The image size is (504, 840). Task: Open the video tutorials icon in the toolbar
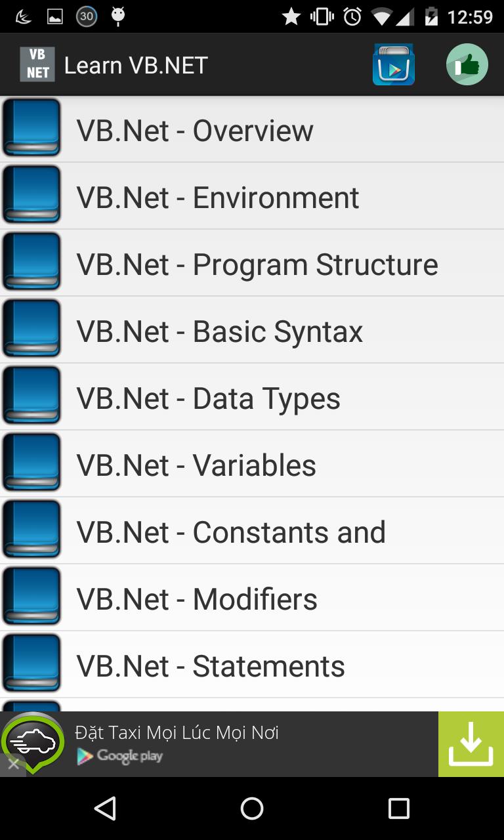[x=394, y=64]
